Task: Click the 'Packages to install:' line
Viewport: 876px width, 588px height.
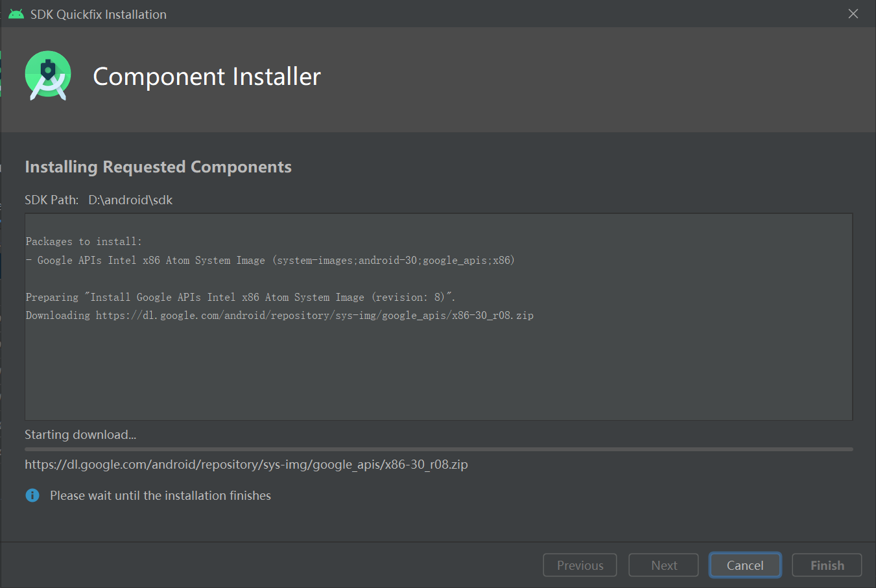Action: [84, 241]
